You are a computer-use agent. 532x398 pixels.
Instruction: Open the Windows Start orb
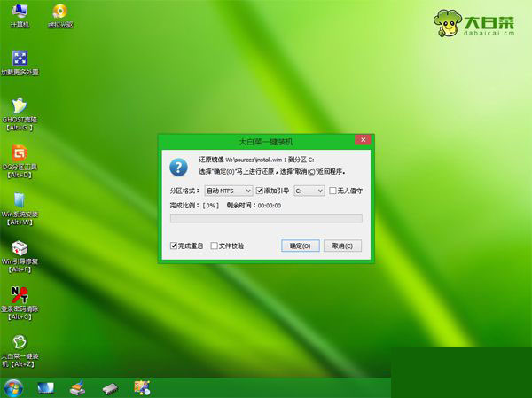(13, 388)
